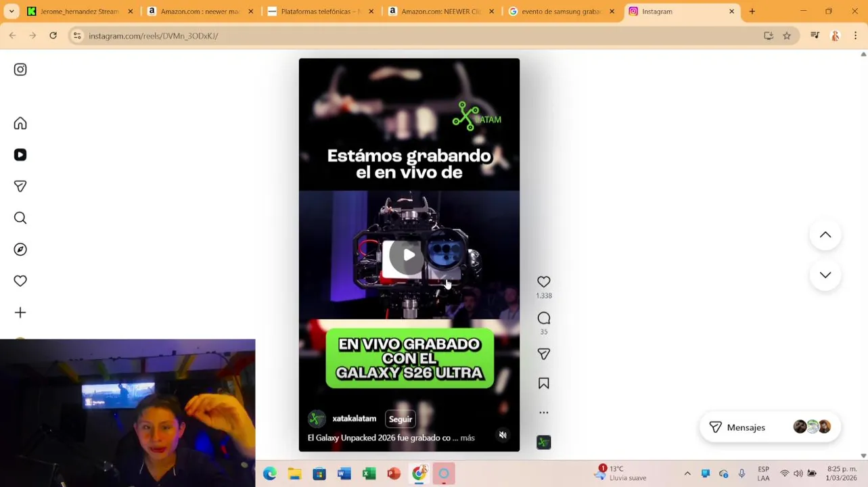Follow xatakalatam with Seguir button
868x487 pixels.
point(401,419)
